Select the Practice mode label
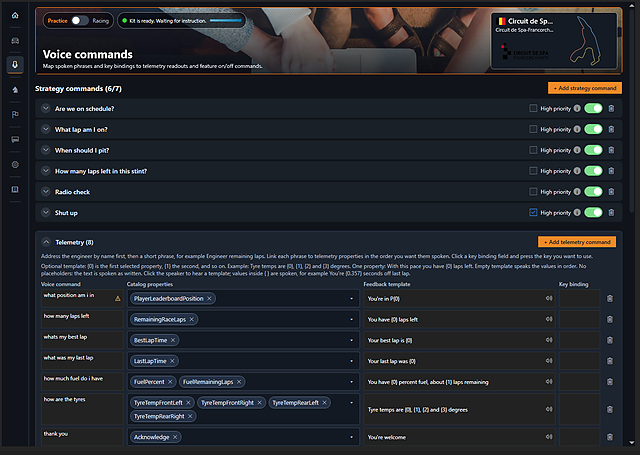 click(57, 21)
